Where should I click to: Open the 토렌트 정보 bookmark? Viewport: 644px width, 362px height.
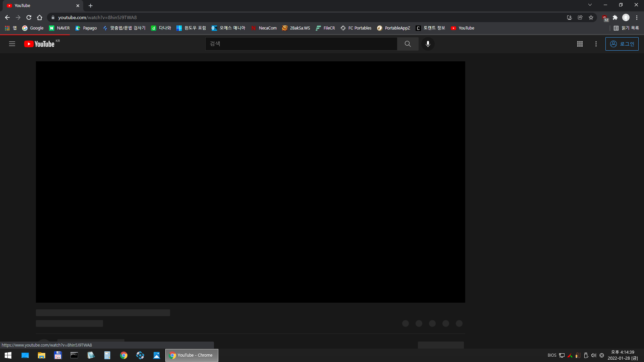(x=430, y=28)
